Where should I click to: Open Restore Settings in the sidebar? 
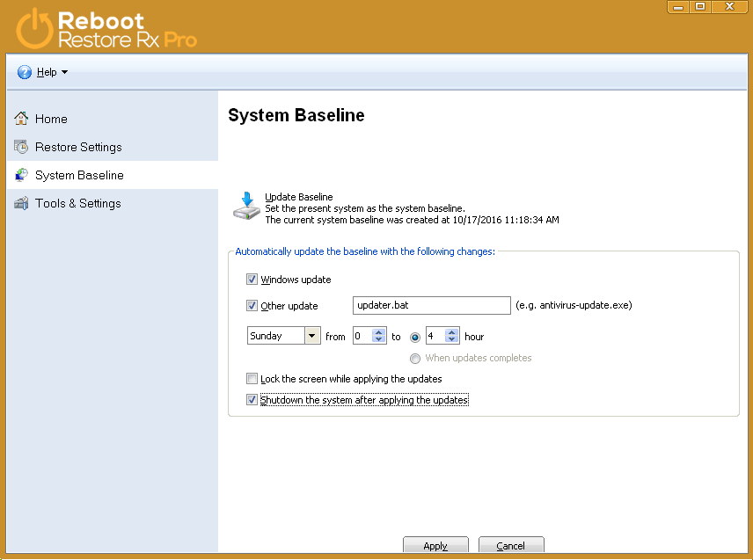(x=78, y=147)
